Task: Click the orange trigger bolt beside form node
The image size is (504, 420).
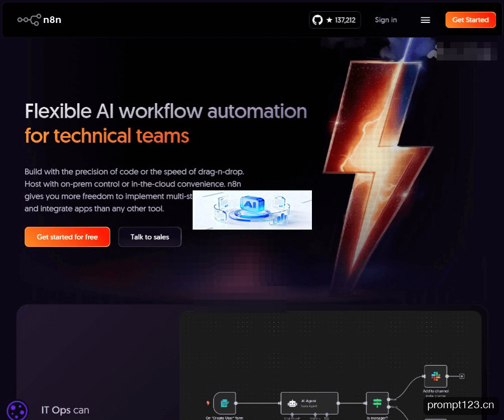Action: coord(208,403)
